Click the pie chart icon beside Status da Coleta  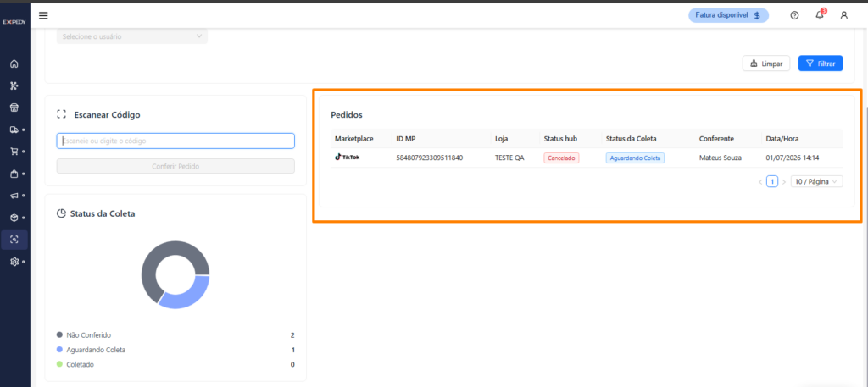click(61, 213)
